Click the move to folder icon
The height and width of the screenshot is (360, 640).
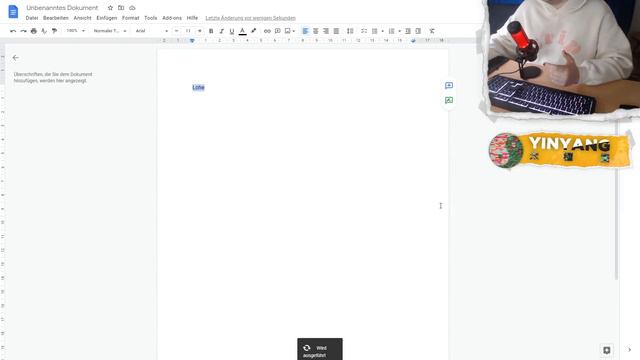[x=121, y=8]
